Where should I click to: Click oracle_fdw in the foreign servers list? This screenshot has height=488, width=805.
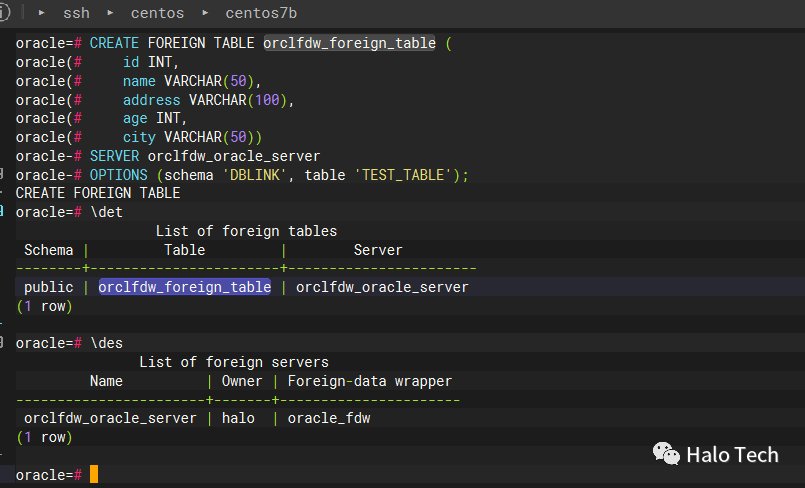(x=329, y=418)
